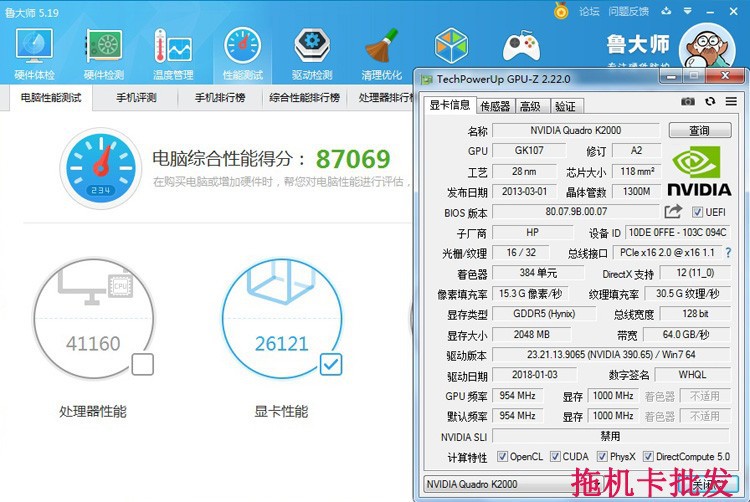Screen dimensions: 750x502
Task: Take GPU-Z screenshot with camera icon
Action: click(688, 101)
